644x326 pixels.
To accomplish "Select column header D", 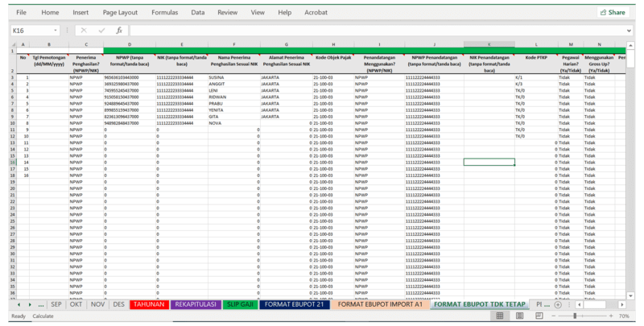I will pyautogui.click(x=130, y=44).
